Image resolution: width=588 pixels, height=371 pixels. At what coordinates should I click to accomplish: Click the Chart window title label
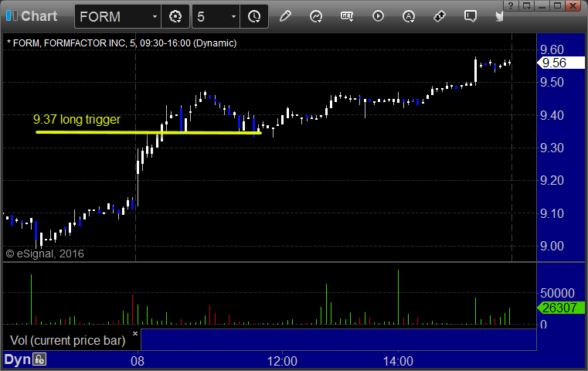39,16
